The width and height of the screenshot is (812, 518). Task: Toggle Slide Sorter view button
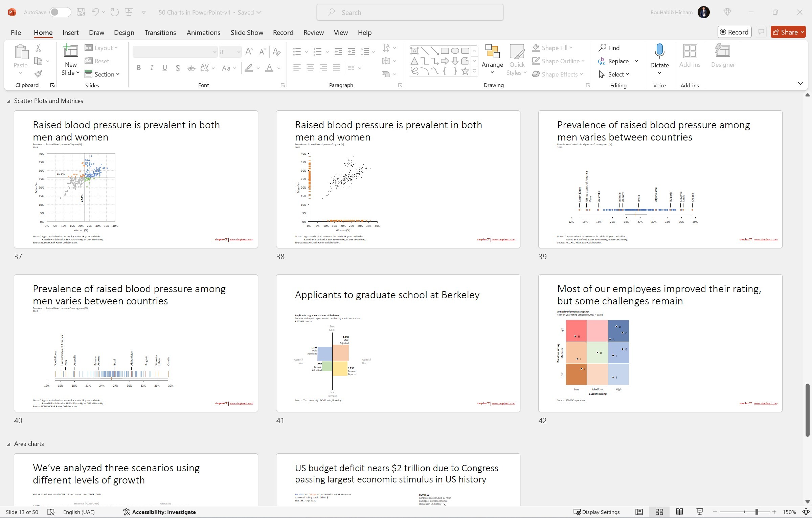[659, 512]
